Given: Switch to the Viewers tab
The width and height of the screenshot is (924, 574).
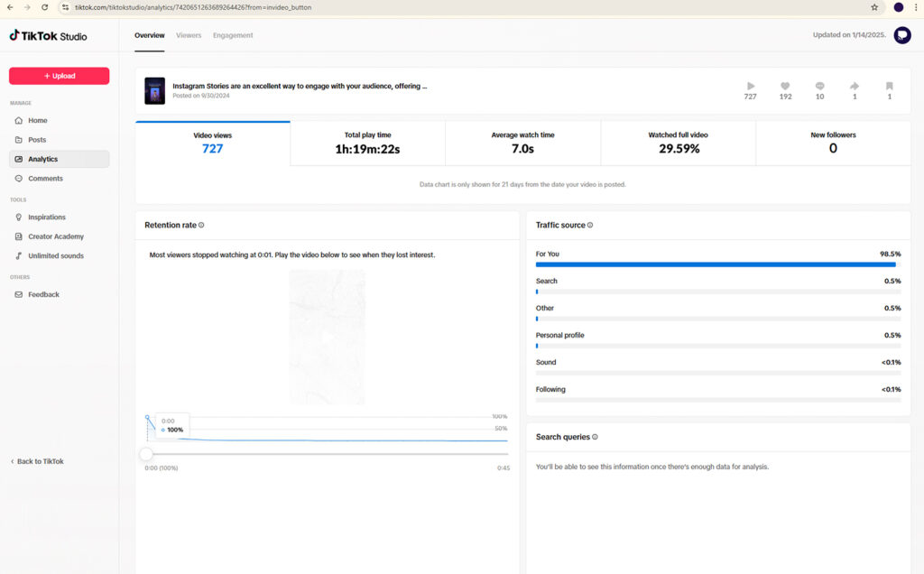Looking at the screenshot, I should pyautogui.click(x=189, y=35).
